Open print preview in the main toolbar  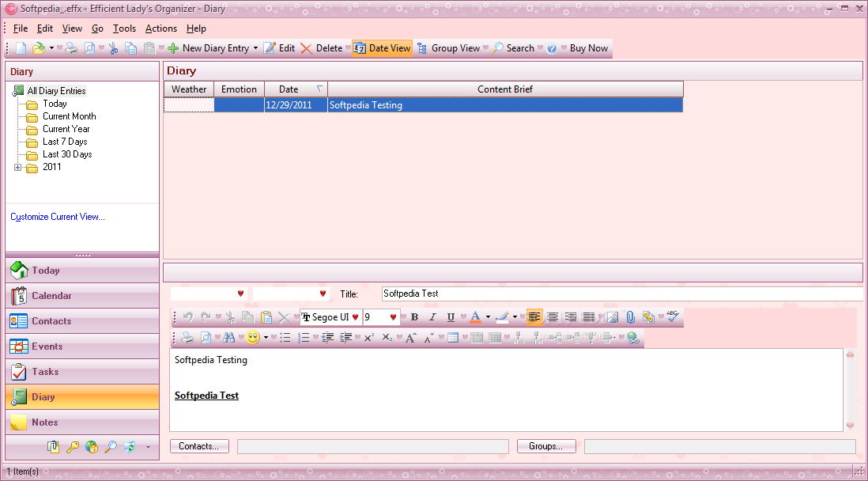89,49
